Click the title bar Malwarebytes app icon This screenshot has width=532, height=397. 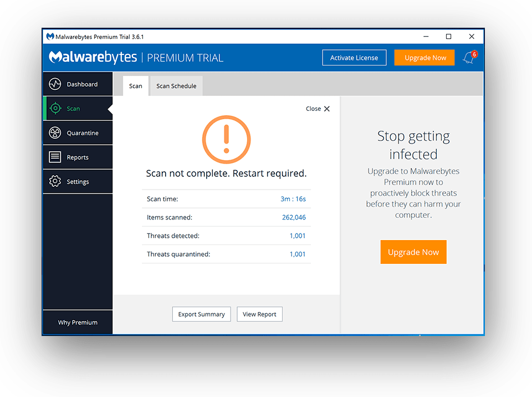(50, 37)
